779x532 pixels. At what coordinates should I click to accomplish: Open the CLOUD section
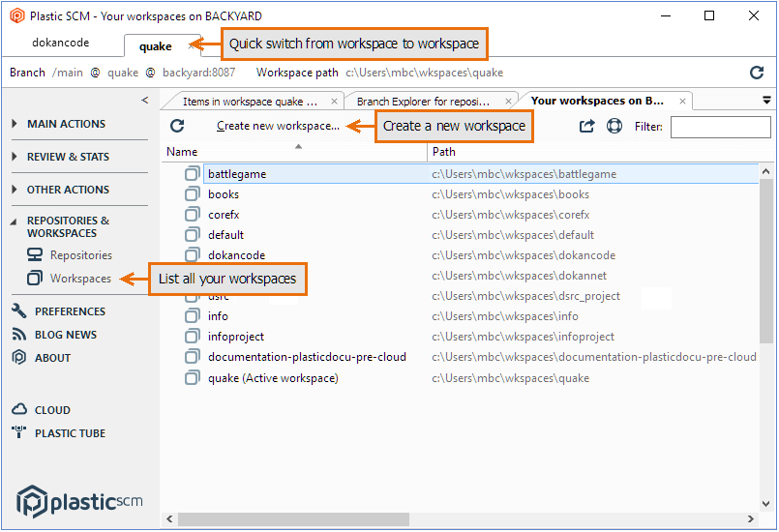coord(52,410)
